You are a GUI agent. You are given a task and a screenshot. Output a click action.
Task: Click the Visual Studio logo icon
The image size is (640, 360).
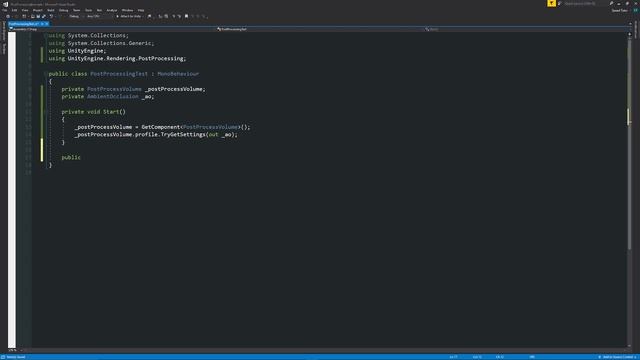pyautogui.click(x=5, y=4)
